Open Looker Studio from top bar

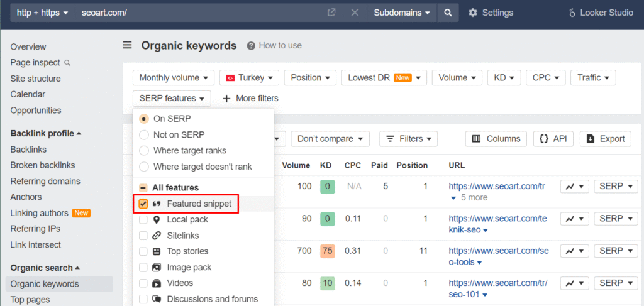601,13
